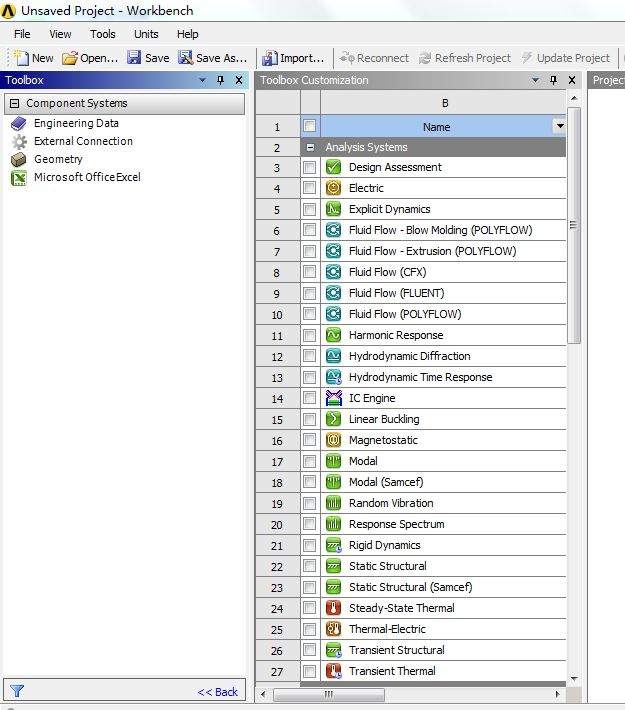Toggle the Name header select-all checkbox
This screenshot has width=625, height=710.
point(310,126)
